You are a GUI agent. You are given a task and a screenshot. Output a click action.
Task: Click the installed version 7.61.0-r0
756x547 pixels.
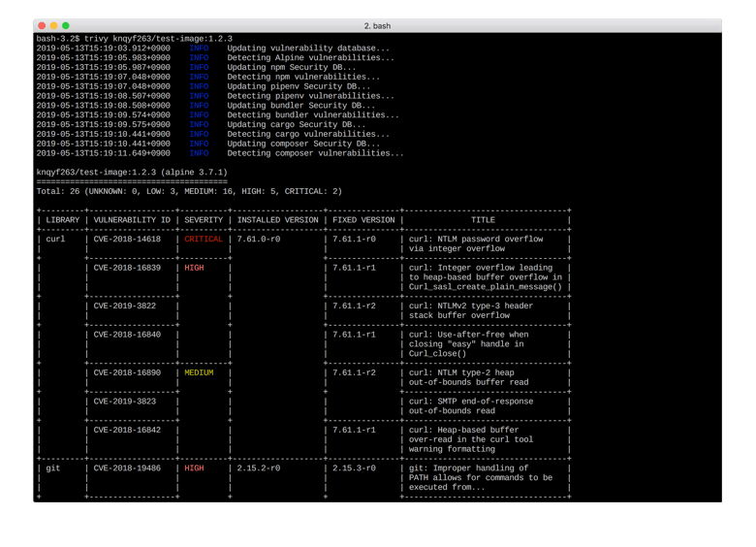coord(259,239)
